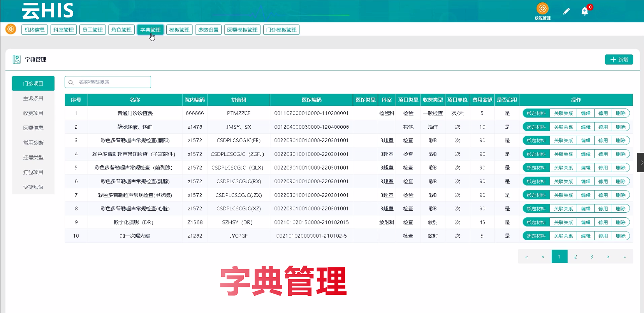
Task: Go to the first page with « button
Action: pyautogui.click(x=526, y=257)
